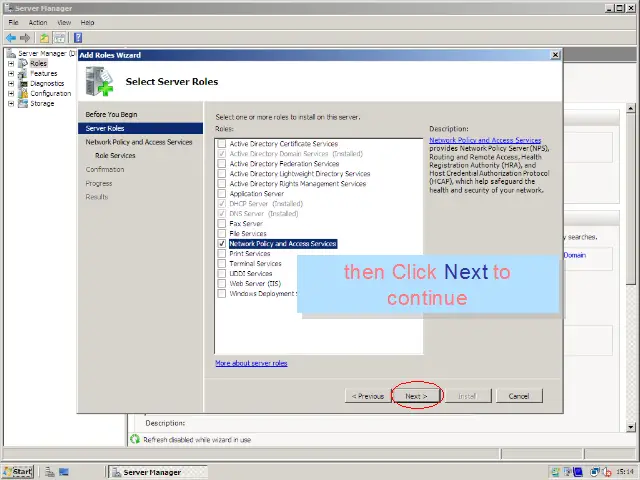Select the Configuration node icon in tree
Viewport: 640px width, 480px height.
point(23,93)
